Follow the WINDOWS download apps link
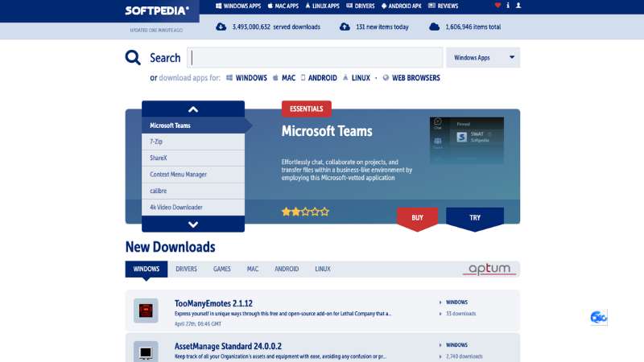 pos(251,78)
